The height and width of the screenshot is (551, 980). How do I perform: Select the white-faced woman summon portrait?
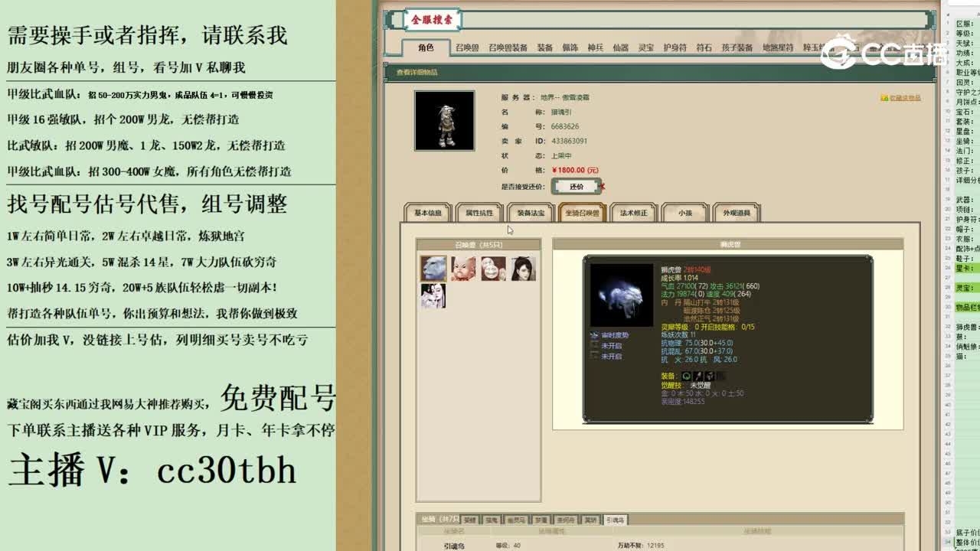click(x=433, y=296)
